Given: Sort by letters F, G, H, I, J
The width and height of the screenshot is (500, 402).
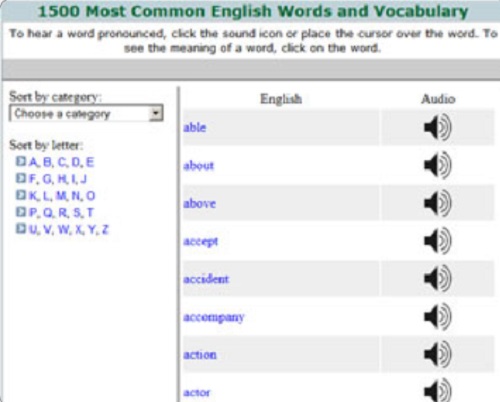Looking at the screenshot, I should click(58, 179).
